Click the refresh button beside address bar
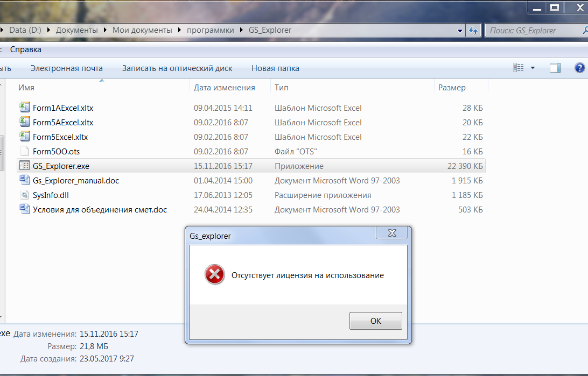The image size is (588, 376). click(x=473, y=30)
